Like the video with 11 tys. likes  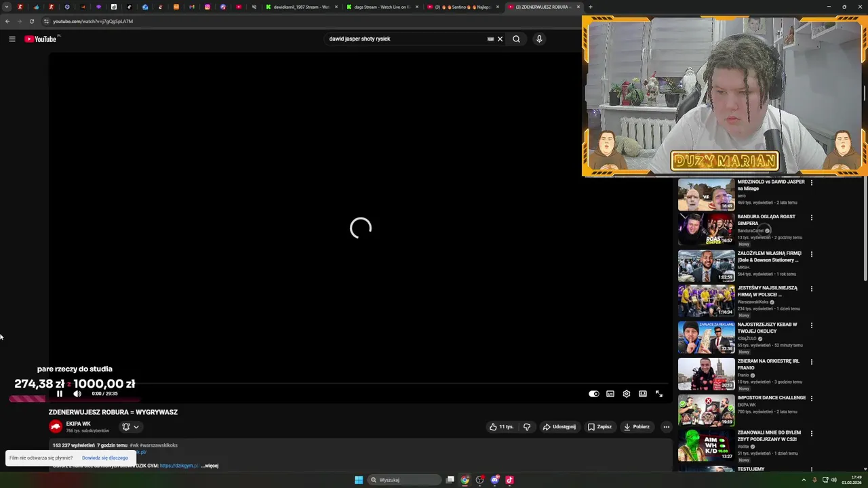coord(501,427)
